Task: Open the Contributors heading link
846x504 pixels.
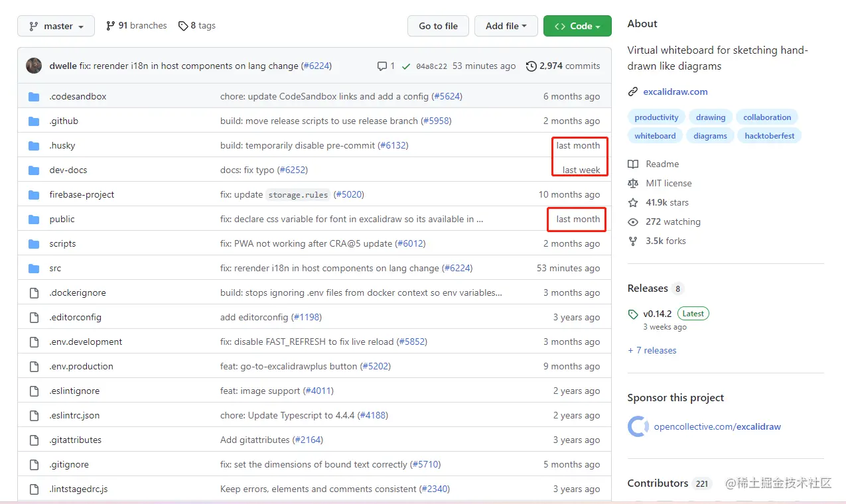Action: (658, 483)
